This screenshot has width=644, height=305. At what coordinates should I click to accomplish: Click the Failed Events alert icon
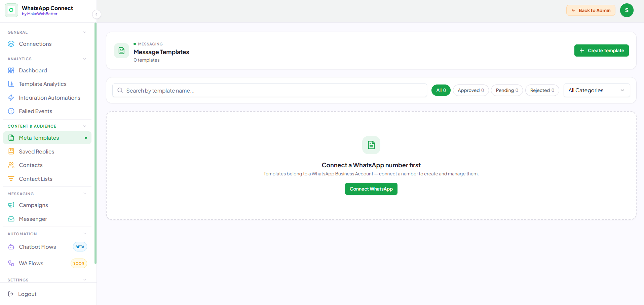11,111
